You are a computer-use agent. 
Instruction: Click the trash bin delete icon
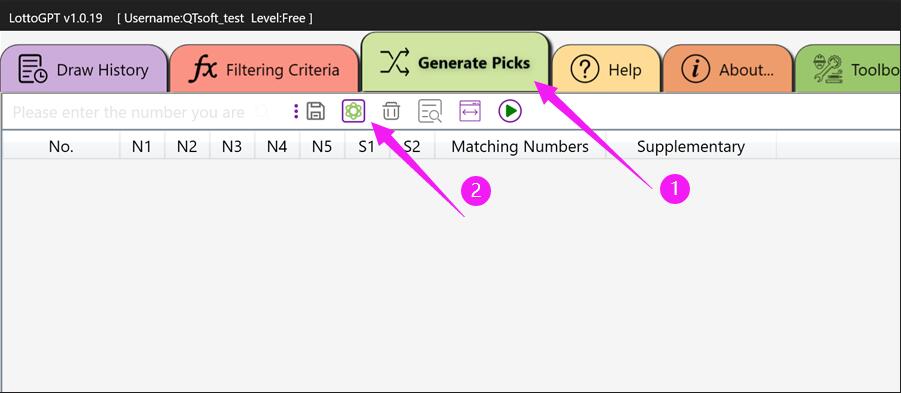click(391, 111)
